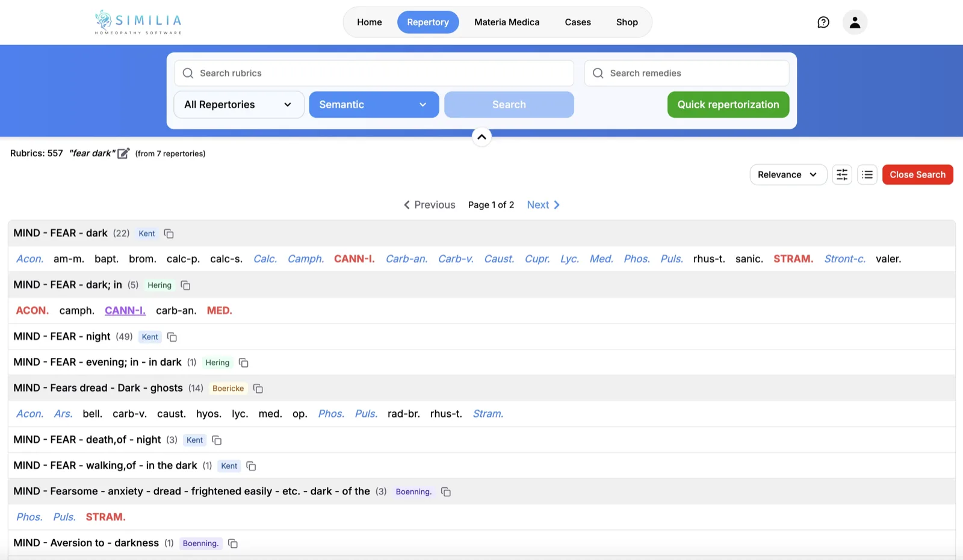
Task: Click Close Search button
Action: point(917,174)
